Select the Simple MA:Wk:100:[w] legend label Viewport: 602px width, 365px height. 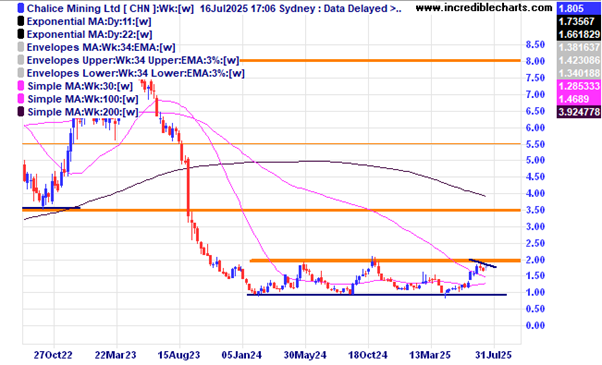[x=83, y=99]
